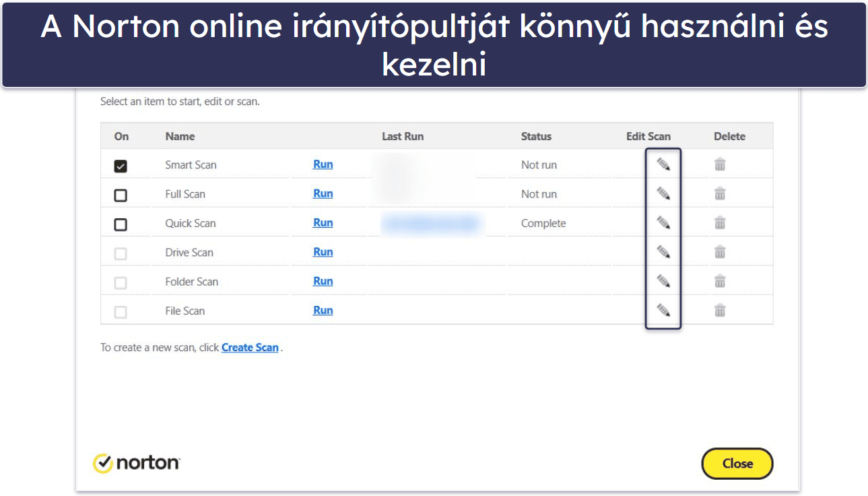Delete File Scan using trash icon
Screen dimensions: 868x496
(x=720, y=311)
